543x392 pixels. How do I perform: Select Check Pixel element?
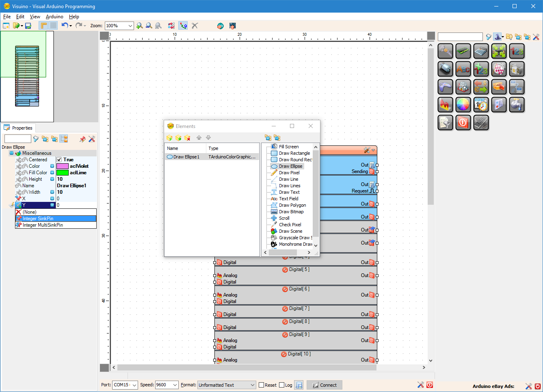pos(290,225)
